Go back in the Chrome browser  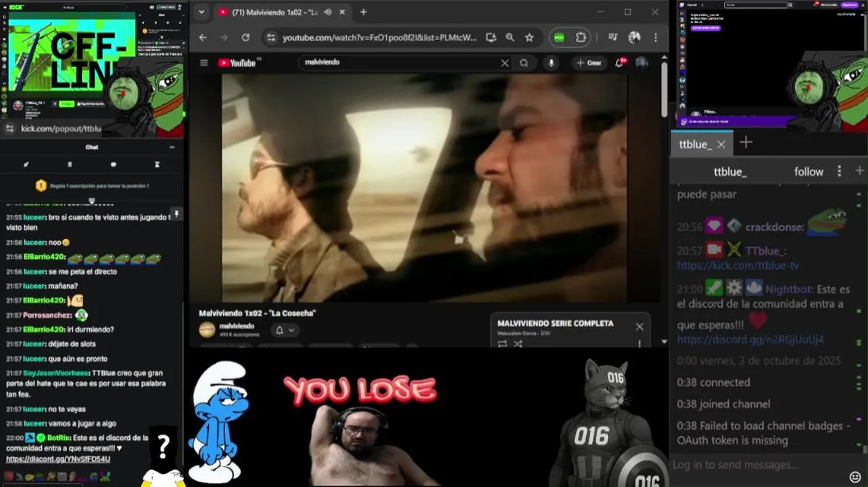[x=203, y=38]
